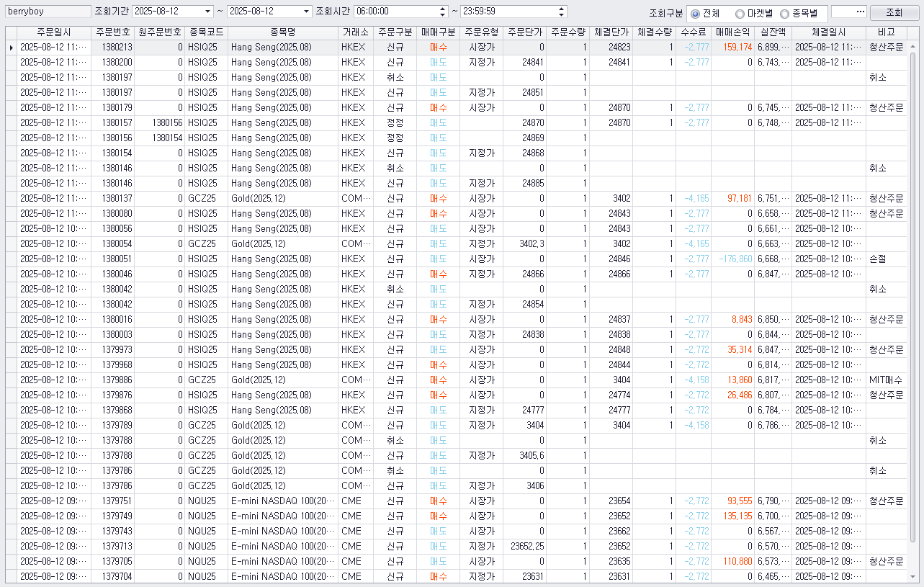Click the scrollbar down arrow at table bottom
The width and height of the screenshot is (924, 587).
click(913, 577)
